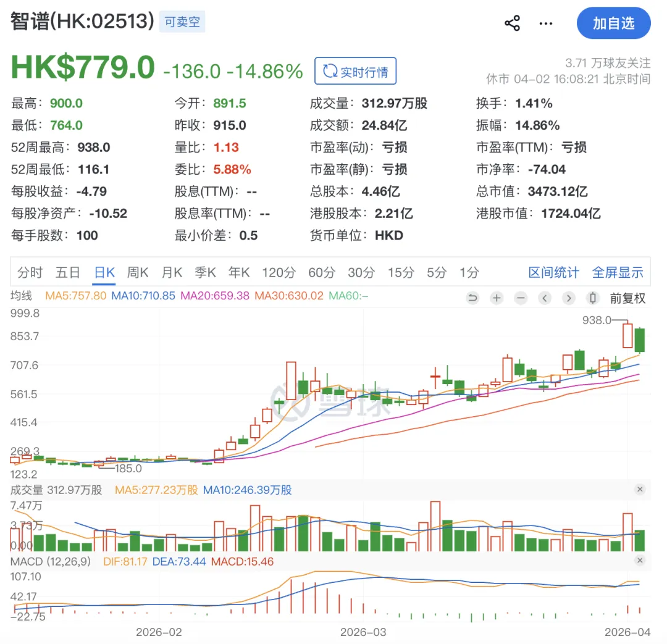Click the MA60 legend label
667x644 pixels.
(348, 296)
